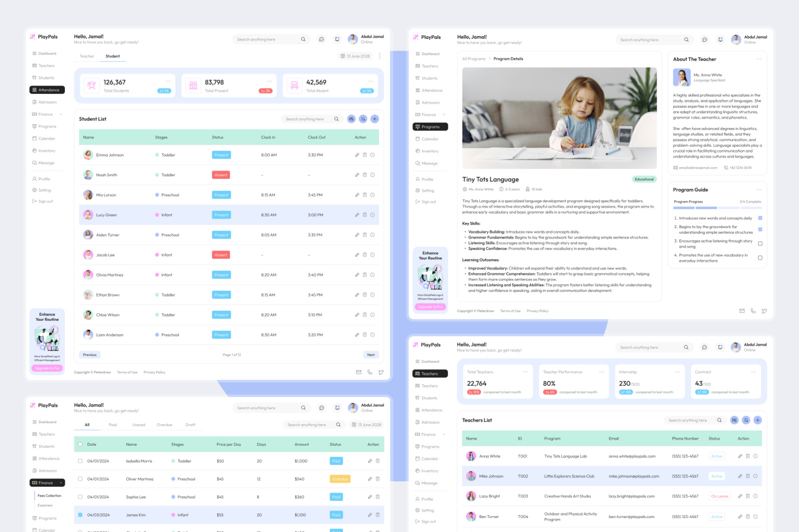Open the three-dot menu on Total Students card
Image resolution: width=799 pixels, height=532 pixels.
coord(168,81)
